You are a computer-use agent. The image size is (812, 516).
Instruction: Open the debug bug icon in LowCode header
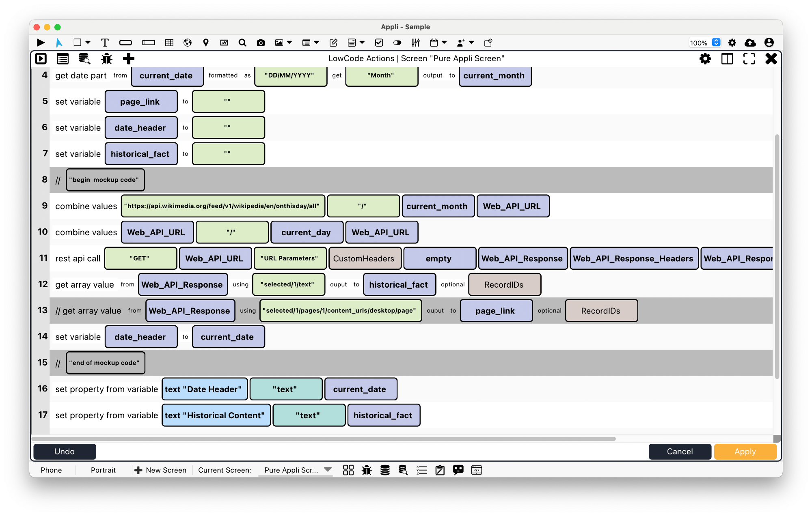[x=107, y=59]
